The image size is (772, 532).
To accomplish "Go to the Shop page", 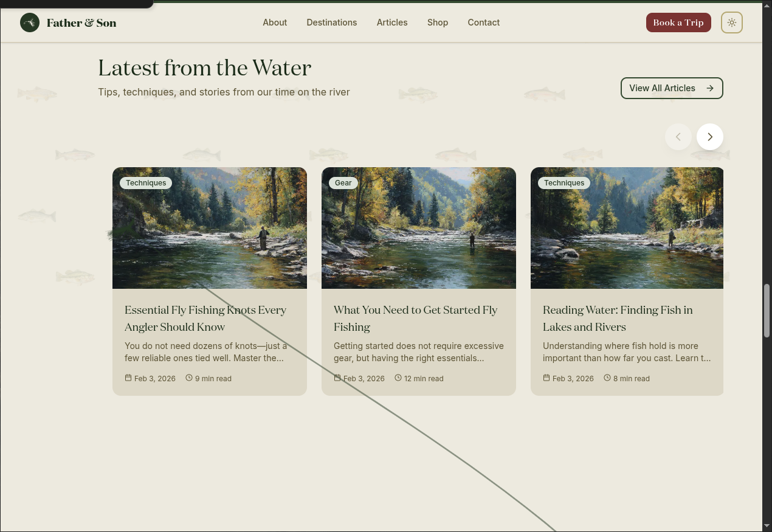I will point(438,22).
